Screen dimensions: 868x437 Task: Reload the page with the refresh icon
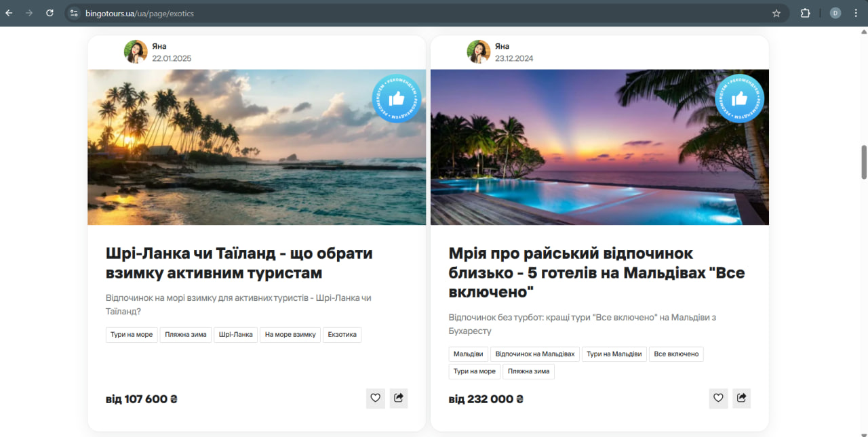tap(50, 13)
